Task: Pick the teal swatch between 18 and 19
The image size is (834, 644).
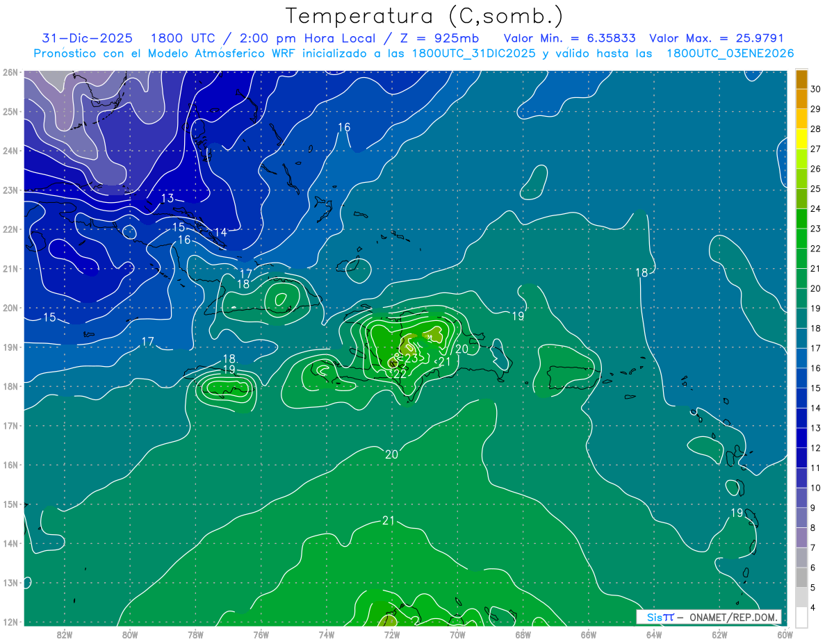Action: 801,318
